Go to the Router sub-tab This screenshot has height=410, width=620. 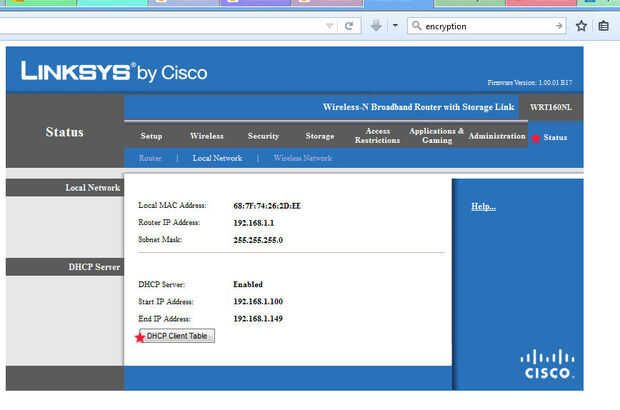click(x=150, y=158)
